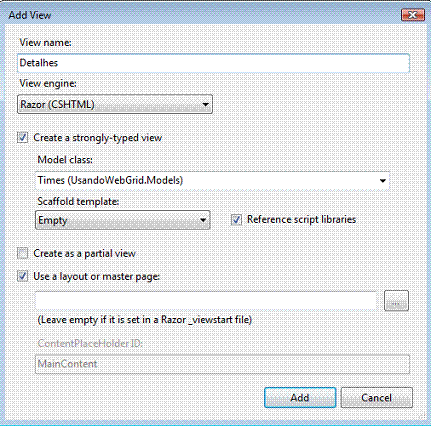Click the resize grip at dialog corner

click(422, 416)
